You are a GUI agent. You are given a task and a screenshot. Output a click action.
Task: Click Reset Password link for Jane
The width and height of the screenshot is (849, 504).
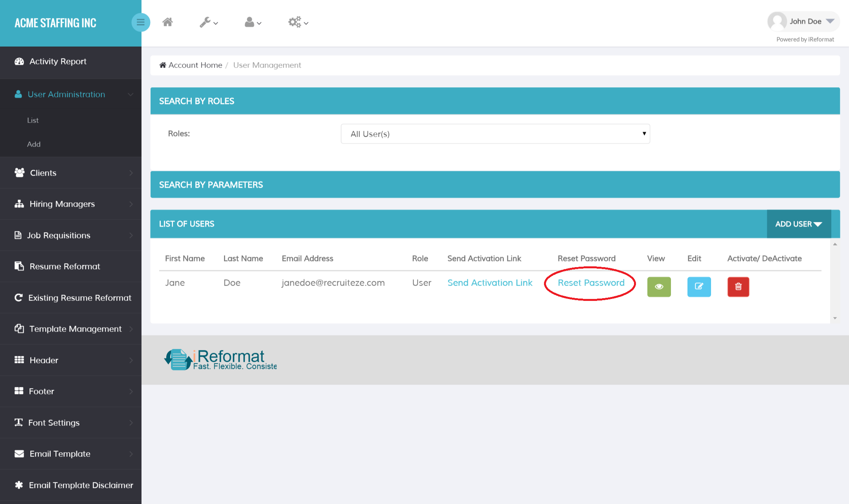[x=591, y=283]
